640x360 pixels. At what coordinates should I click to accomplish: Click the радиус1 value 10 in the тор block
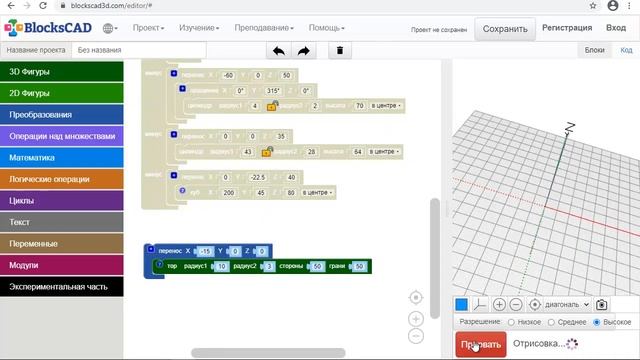pyautogui.click(x=221, y=267)
